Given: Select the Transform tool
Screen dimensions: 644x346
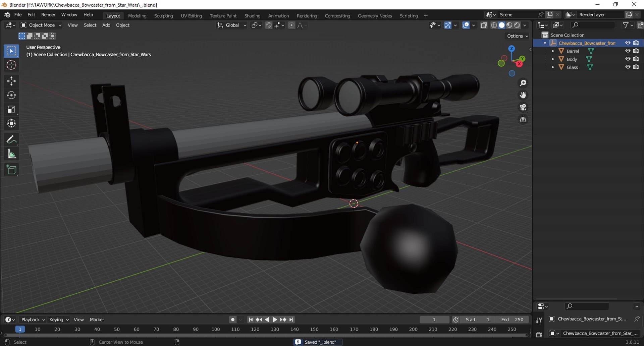Looking at the screenshot, I should click(11, 123).
